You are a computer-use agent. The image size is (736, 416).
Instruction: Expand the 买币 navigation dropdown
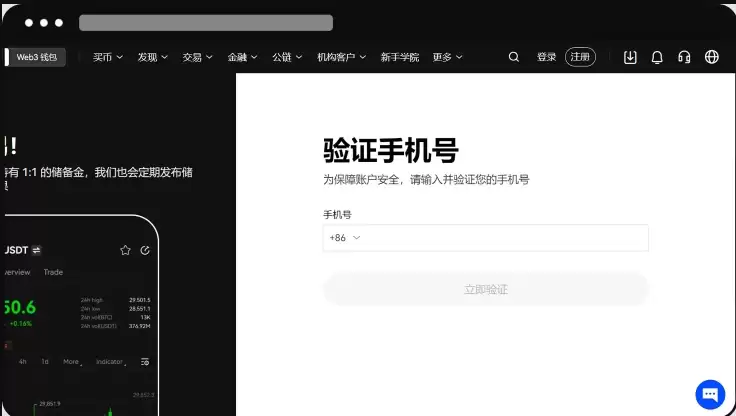(x=108, y=57)
